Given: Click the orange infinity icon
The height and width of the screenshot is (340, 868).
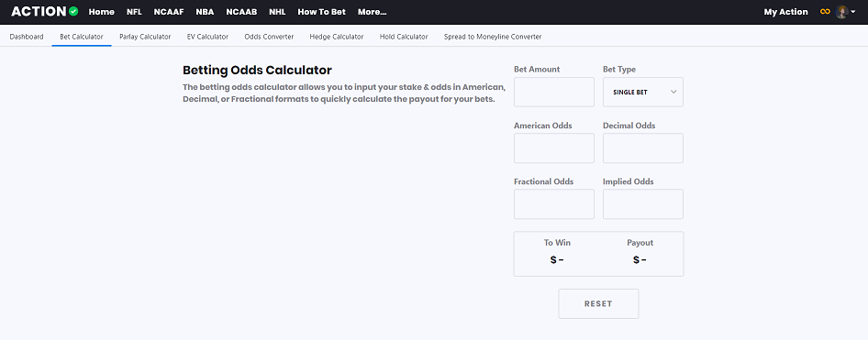Looking at the screenshot, I should tap(825, 12).
